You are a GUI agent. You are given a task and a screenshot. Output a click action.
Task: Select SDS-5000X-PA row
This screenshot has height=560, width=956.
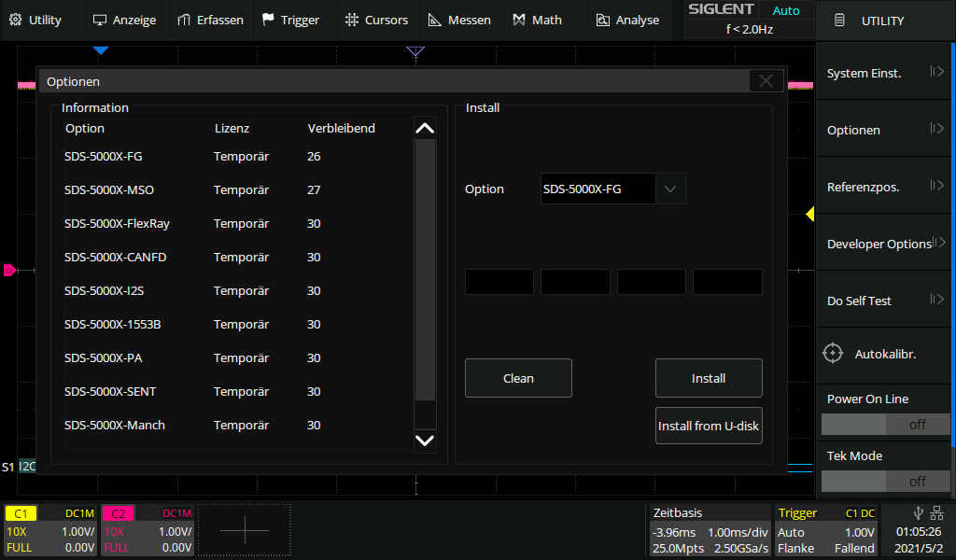[236, 357]
